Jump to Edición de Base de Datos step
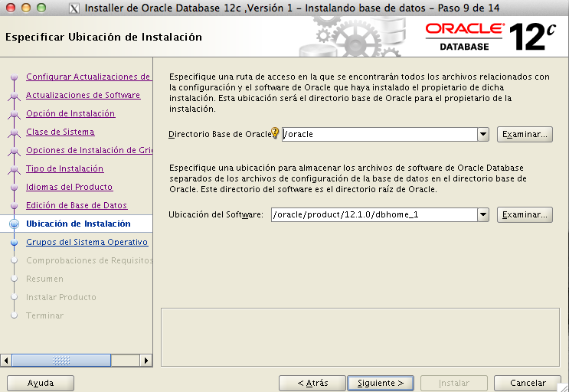Screen dimensions: 569x392 click(77, 205)
